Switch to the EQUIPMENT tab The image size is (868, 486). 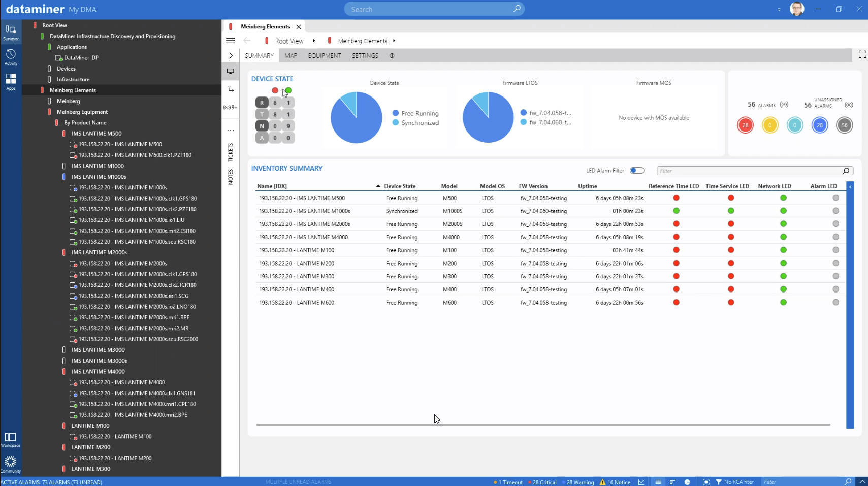(325, 56)
